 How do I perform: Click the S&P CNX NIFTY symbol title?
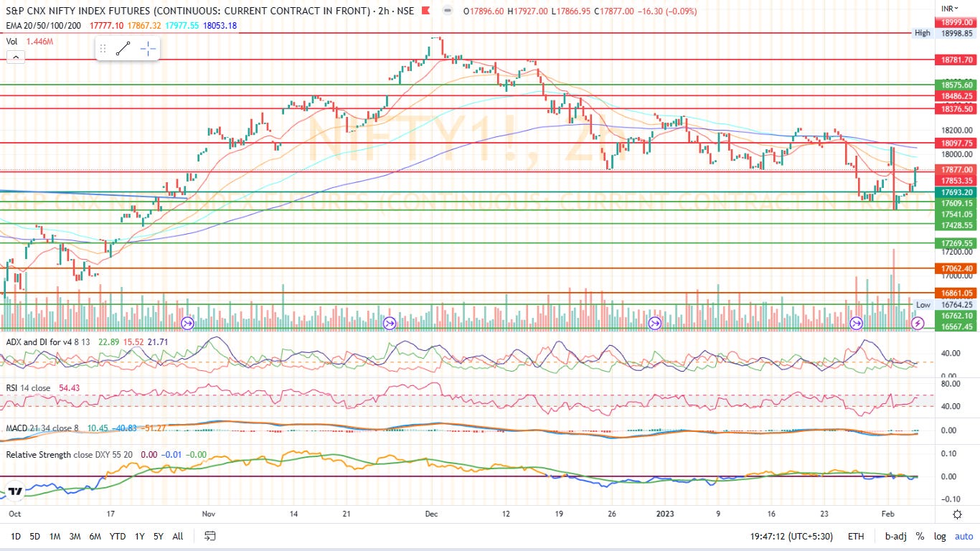189,11
